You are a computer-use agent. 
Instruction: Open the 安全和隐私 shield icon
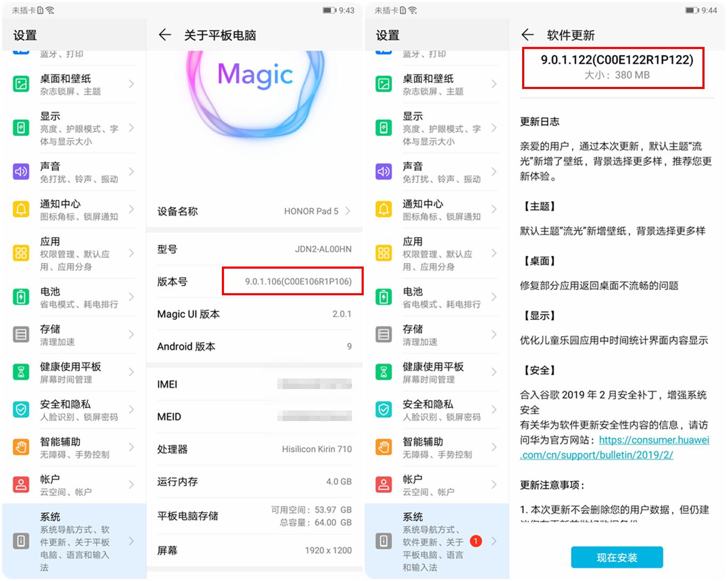pyautogui.click(x=21, y=409)
